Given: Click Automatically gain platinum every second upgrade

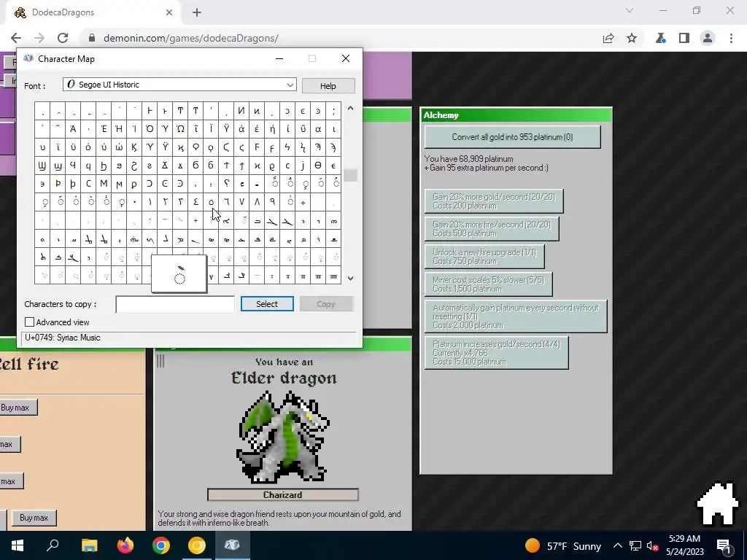Looking at the screenshot, I should tap(516, 316).
